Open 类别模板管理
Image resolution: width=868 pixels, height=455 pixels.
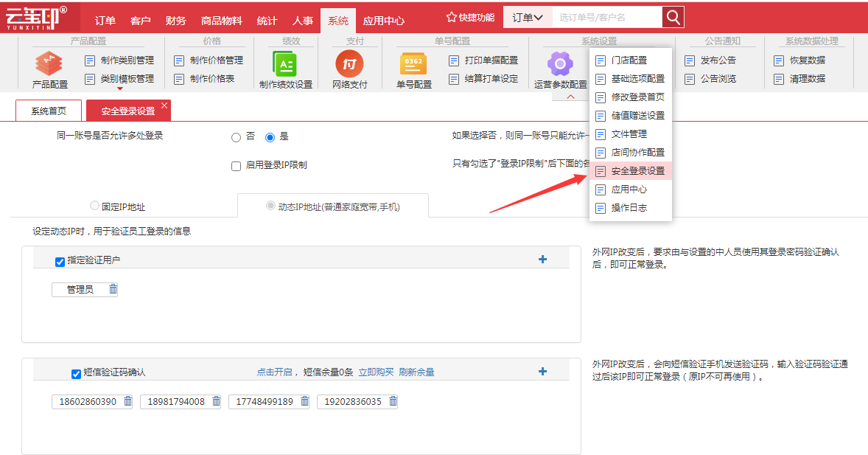click(119, 79)
